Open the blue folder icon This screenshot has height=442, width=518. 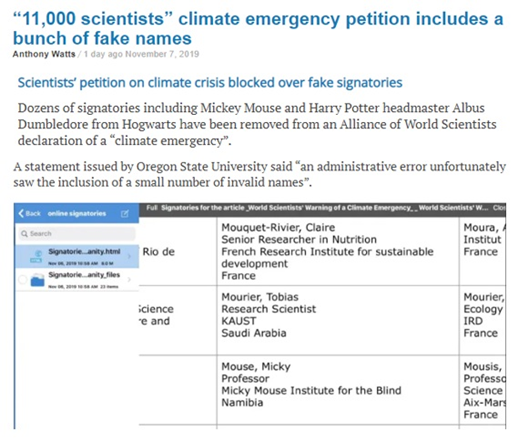(x=37, y=280)
